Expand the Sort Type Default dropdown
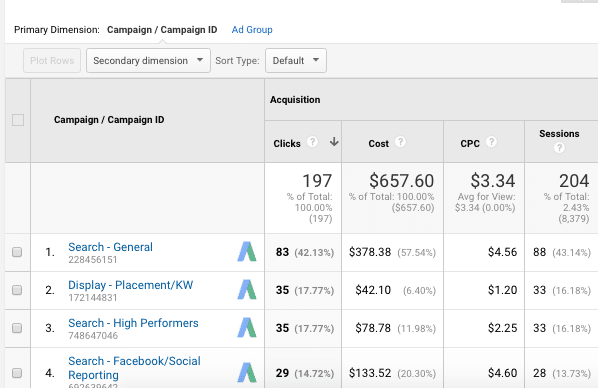Screen dimensions: 598x388 pyautogui.click(x=296, y=60)
